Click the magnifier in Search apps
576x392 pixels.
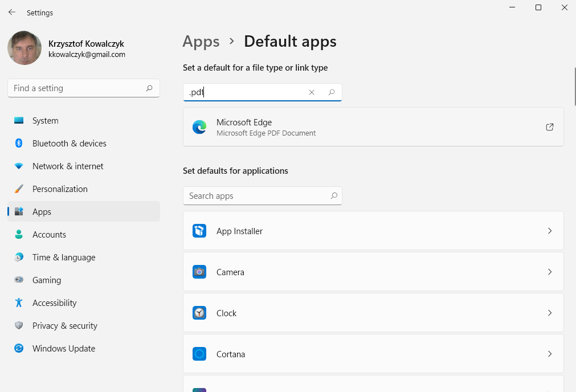[333, 196]
